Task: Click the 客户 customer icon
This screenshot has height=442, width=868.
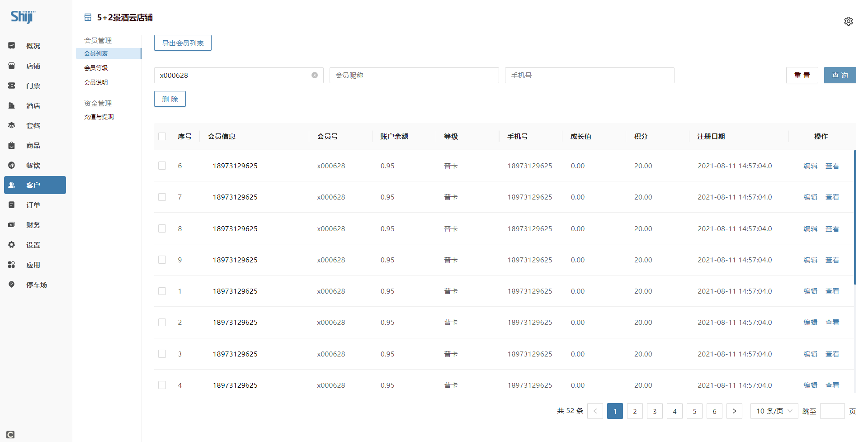Action: pos(12,185)
